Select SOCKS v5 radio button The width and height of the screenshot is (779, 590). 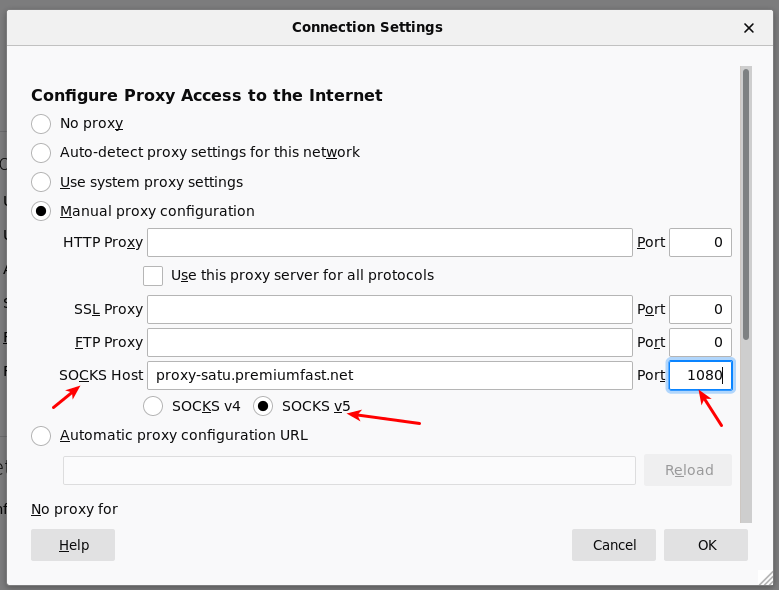[x=263, y=406]
